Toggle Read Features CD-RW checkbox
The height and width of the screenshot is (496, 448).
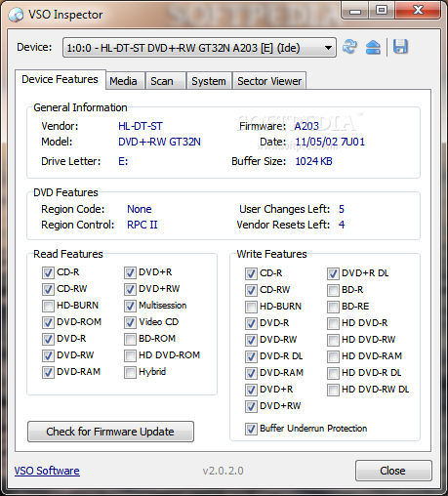point(48,289)
